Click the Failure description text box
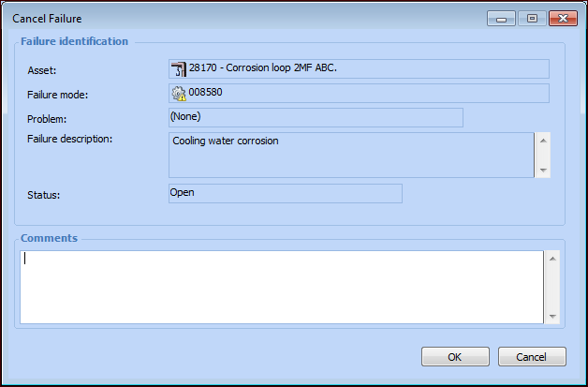588x387 pixels. [x=350, y=154]
